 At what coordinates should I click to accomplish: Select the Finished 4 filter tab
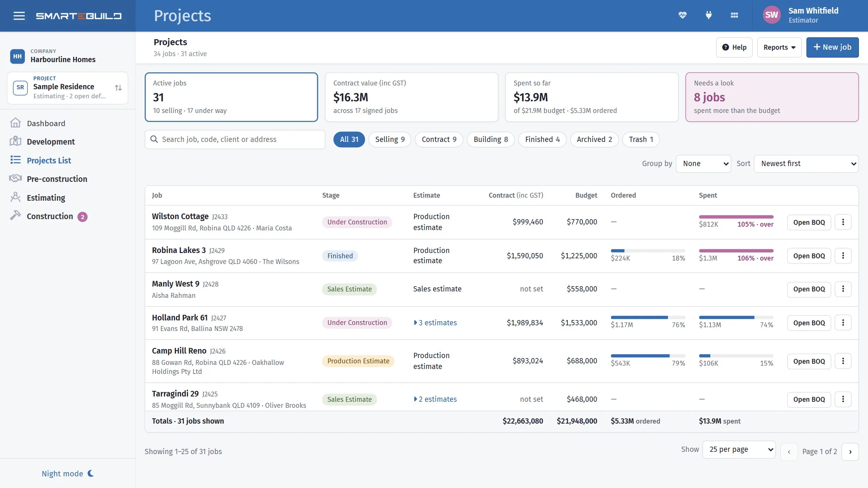click(542, 139)
